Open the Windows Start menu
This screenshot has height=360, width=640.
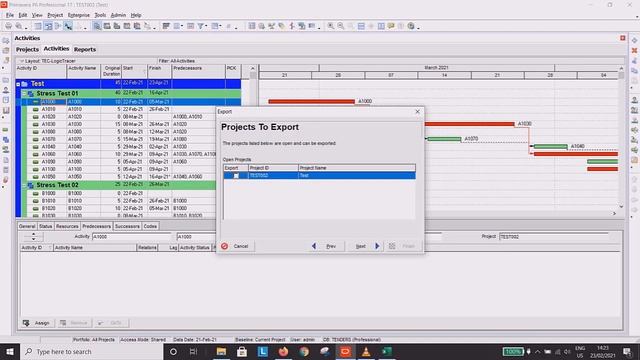click(x=9, y=351)
